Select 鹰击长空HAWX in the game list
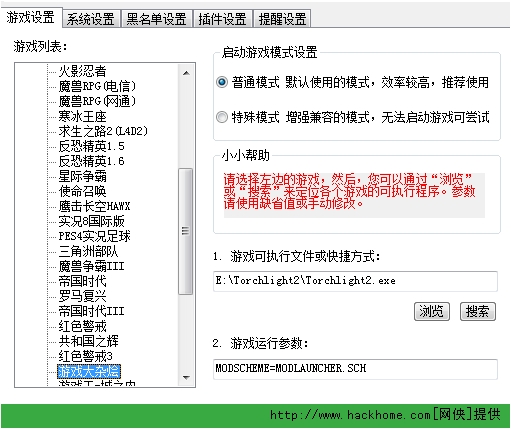The image size is (511, 429). 94,206
